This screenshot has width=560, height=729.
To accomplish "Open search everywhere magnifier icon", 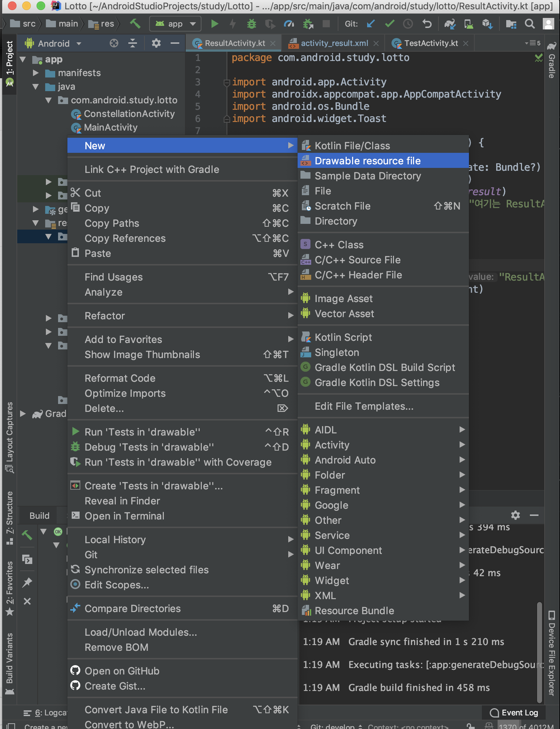I will coord(530,24).
